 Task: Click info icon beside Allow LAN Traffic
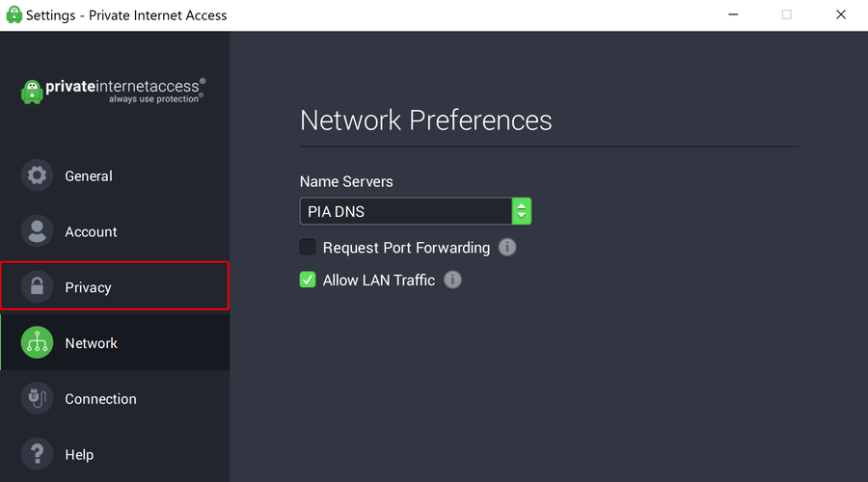(x=452, y=281)
